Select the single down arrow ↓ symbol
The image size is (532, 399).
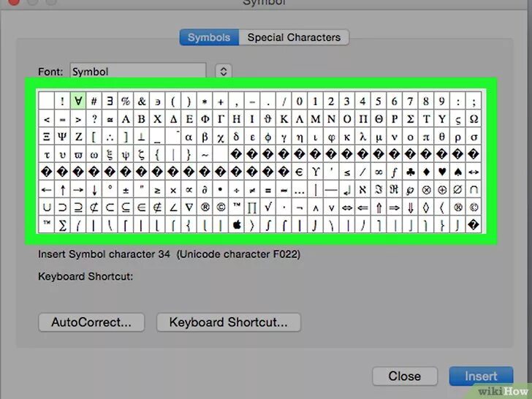tap(94, 189)
